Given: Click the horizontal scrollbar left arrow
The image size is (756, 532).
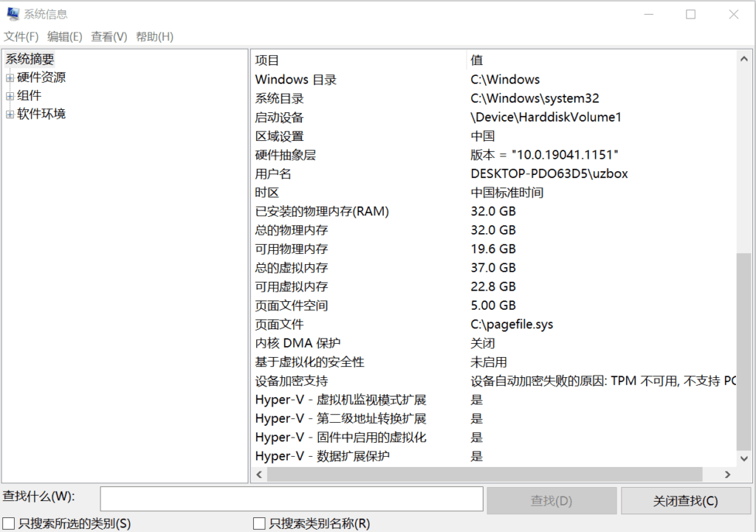Looking at the screenshot, I should click(259, 475).
